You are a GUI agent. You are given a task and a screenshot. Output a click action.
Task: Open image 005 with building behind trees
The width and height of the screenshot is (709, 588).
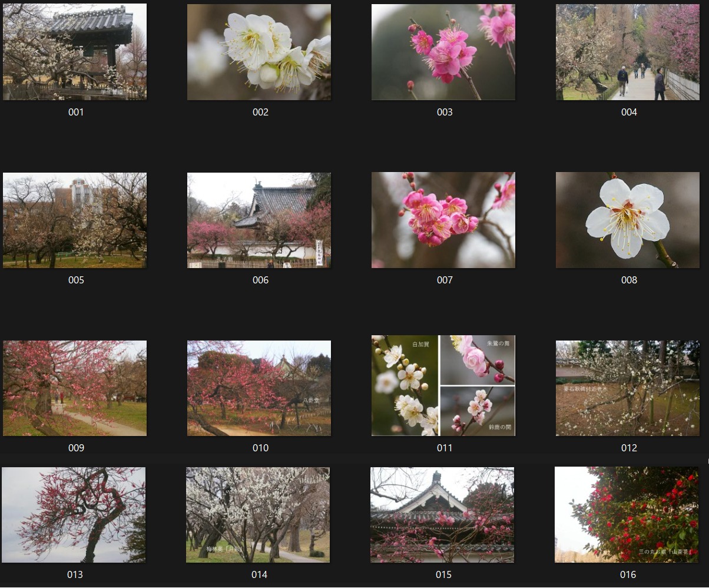tap(75, 220)
